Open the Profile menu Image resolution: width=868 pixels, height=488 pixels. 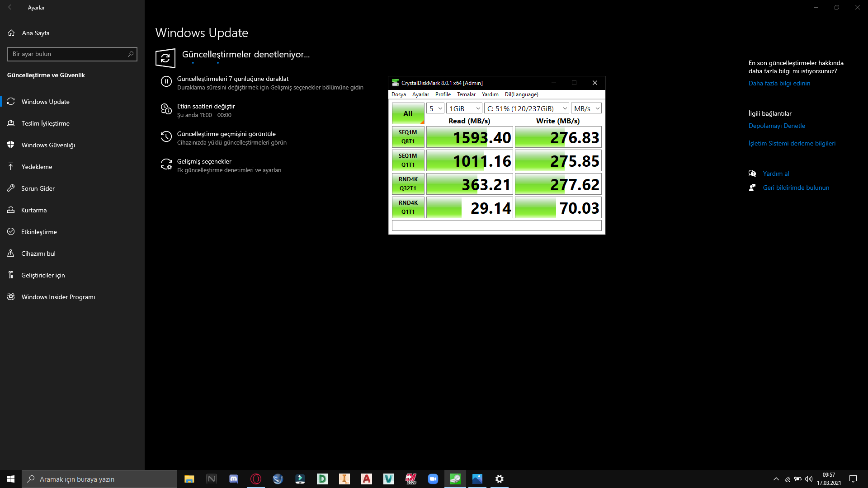[443, 94]
